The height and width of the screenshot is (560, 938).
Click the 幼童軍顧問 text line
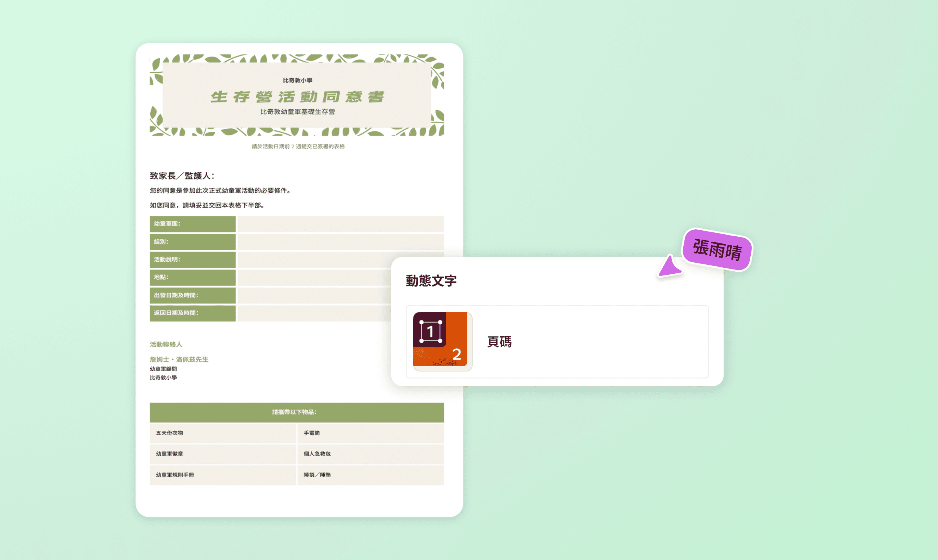click(x=163, y=369)
